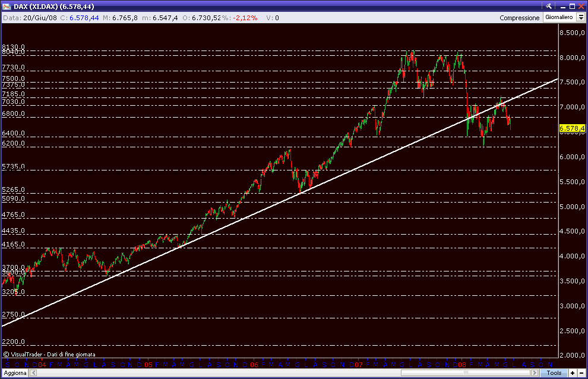Click the 2200,0 support level label

(x=13, y=342)
